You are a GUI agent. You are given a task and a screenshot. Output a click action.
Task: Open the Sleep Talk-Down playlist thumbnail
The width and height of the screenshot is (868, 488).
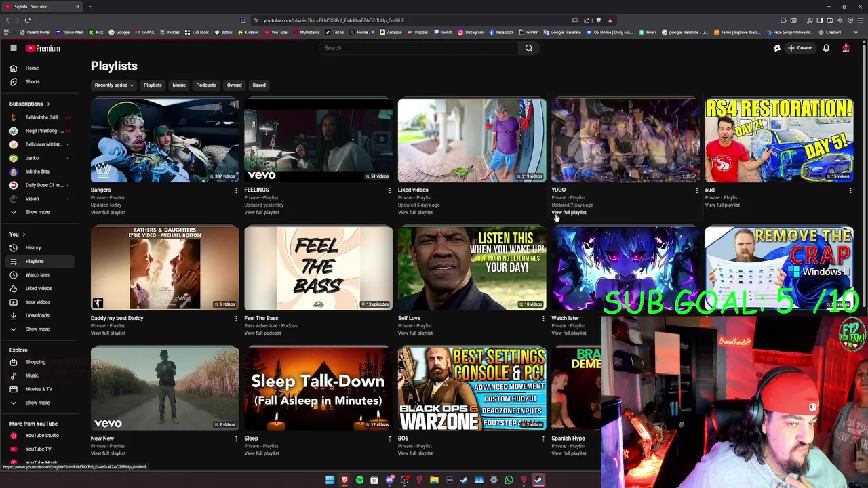pyautogui.click(x=318, y=389)
